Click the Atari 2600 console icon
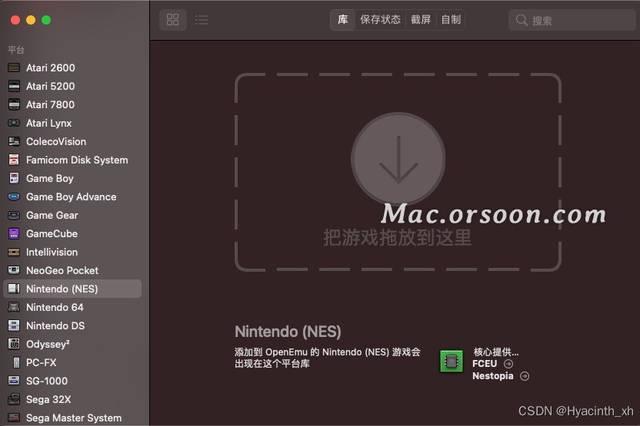Screen dimensions: 640x426 tap(14, 68)
